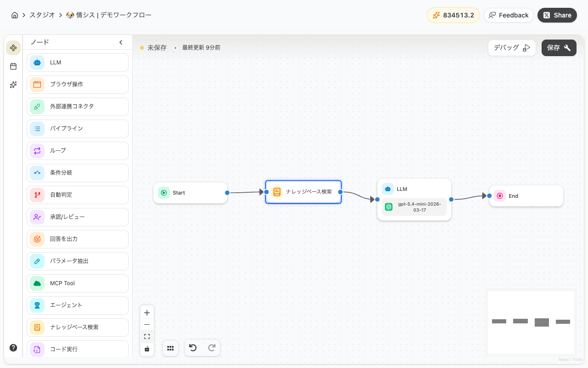This screenshot has width=588, height=368.
Task: Undo the last canvas action
Action: (193, 348)
